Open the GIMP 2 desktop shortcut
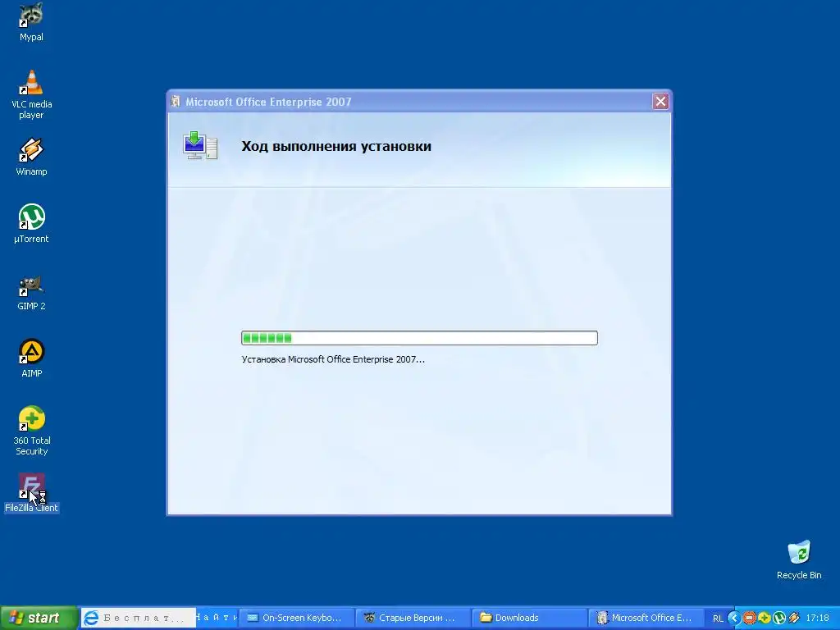Image resolution: width=840 pixels, height=630 pixels. pos(31,292)
